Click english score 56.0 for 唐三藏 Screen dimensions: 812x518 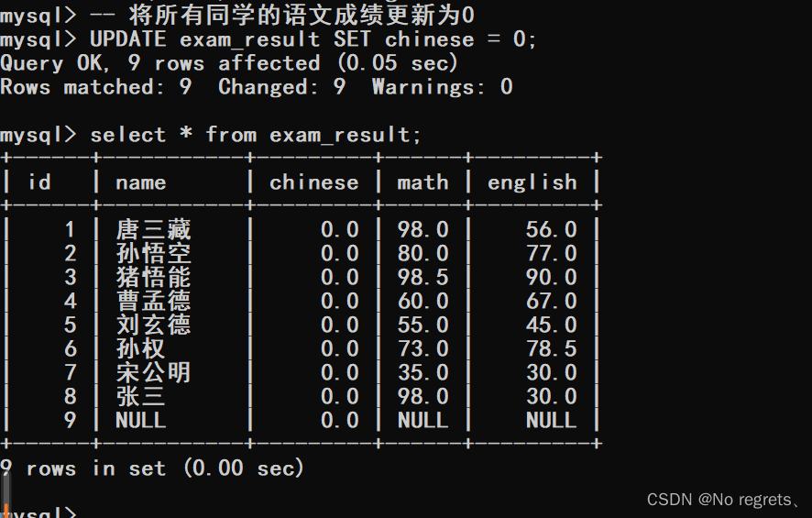551,229
